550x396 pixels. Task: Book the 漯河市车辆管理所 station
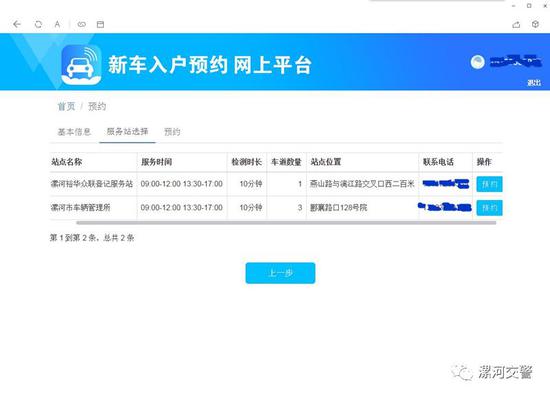click(x=489, y=208)
